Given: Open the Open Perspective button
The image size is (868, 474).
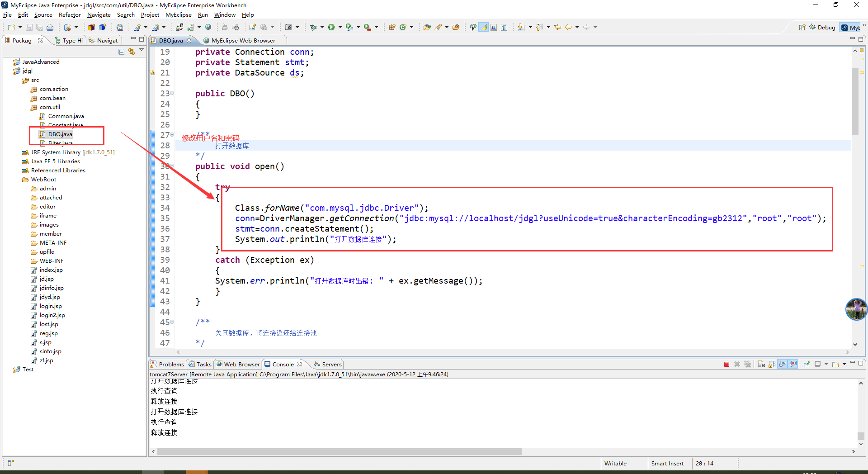Looking at the screenshot, I should (x=802, y=27).
